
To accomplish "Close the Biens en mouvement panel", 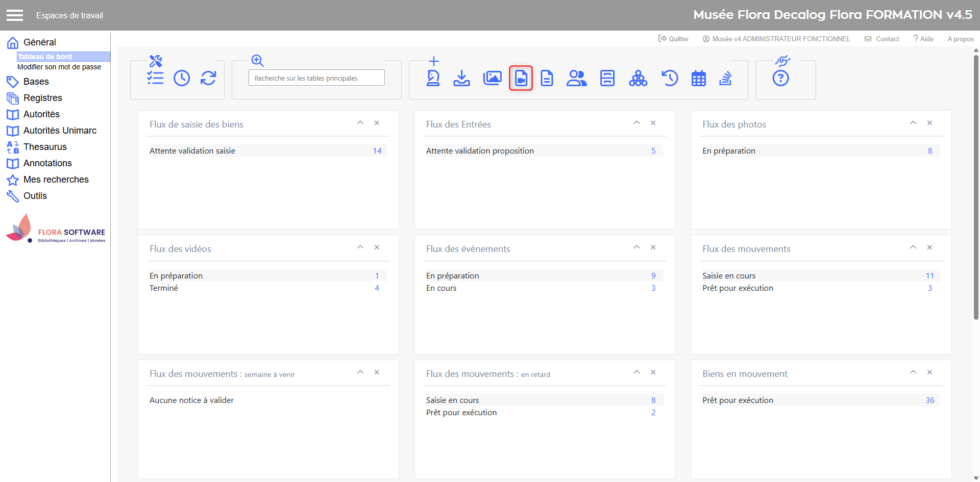I will tap(929, 372).
